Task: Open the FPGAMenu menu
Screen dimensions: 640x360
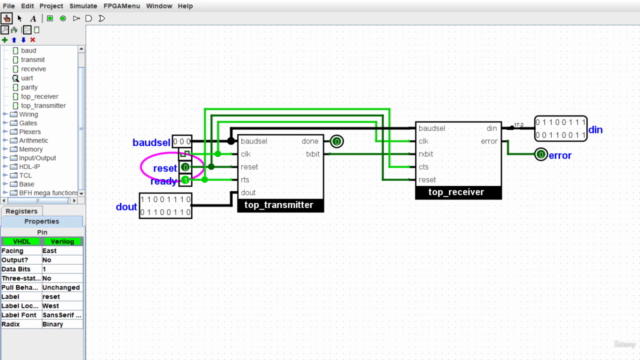Action: pyautogui.click(x=122, y=6)
